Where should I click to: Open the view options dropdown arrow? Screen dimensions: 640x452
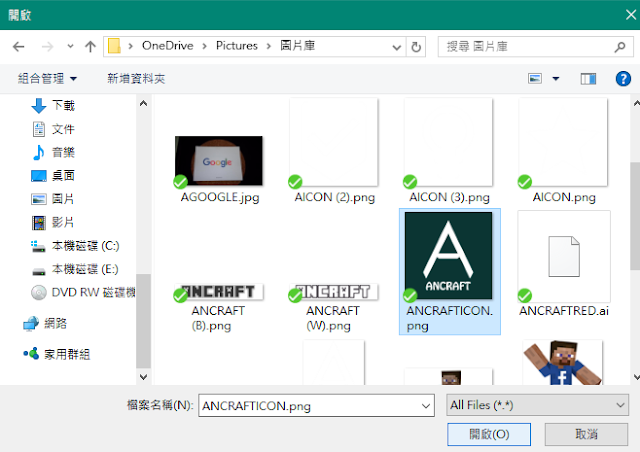[556, 78]
